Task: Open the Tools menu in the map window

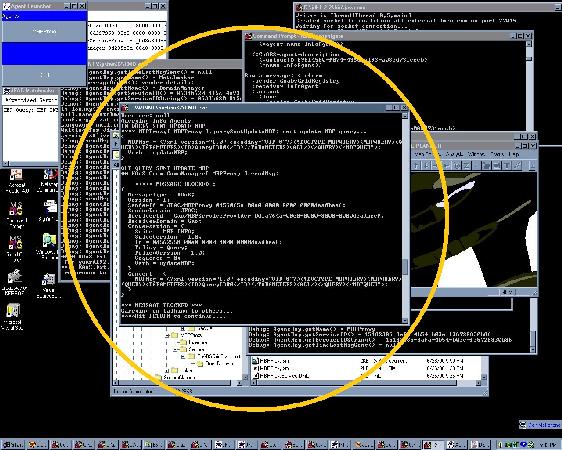Action: (497, 154)
